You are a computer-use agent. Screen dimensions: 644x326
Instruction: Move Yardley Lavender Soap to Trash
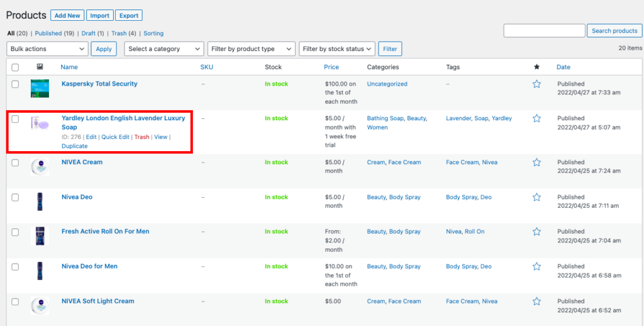142,137
